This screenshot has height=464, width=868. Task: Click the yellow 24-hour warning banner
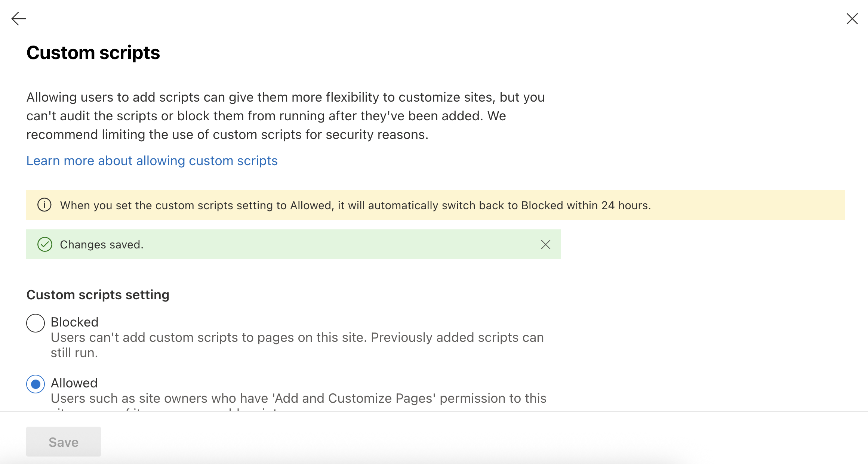click(355, 205)
